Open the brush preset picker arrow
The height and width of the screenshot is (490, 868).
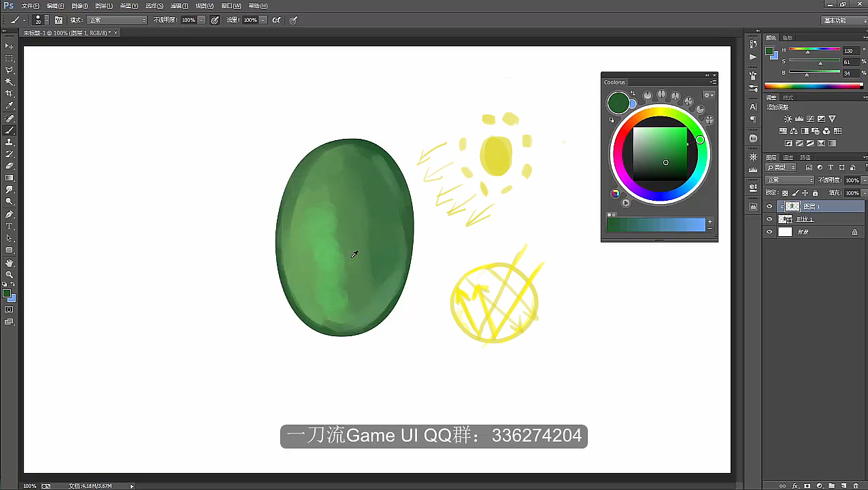coord(46,20)
